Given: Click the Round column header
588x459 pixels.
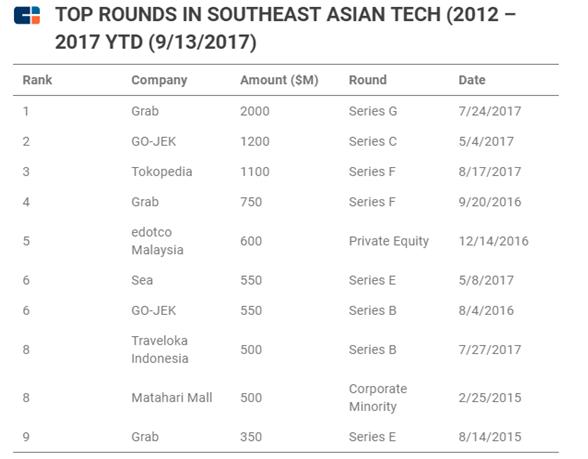Looking at the screenshot, I should [368, 80].
